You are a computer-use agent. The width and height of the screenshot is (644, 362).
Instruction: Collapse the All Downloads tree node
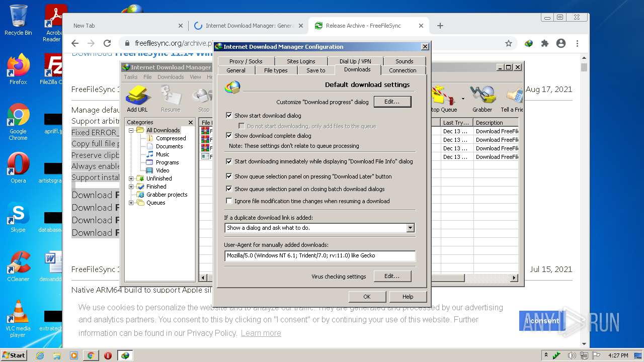[131, 130]
